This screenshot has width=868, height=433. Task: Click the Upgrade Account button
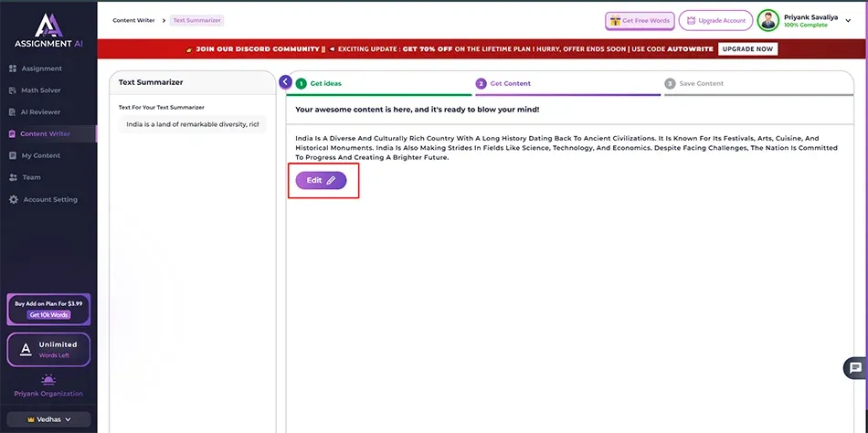tap(715, 20)
